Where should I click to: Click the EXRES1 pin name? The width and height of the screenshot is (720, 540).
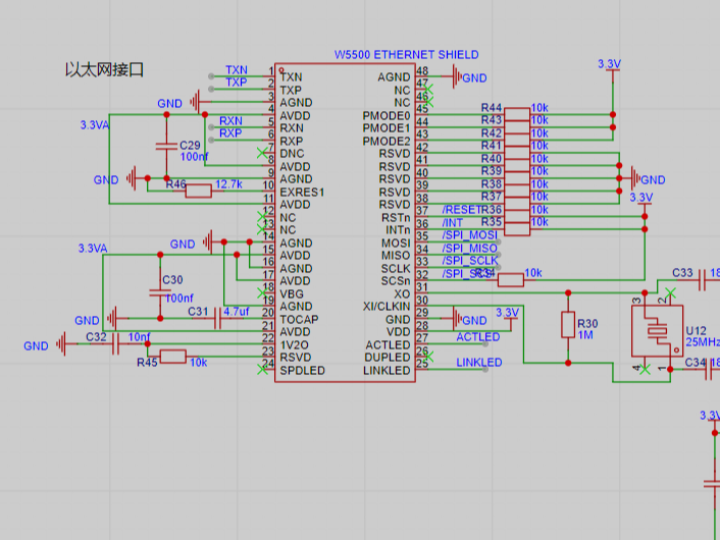pos(302,191)
